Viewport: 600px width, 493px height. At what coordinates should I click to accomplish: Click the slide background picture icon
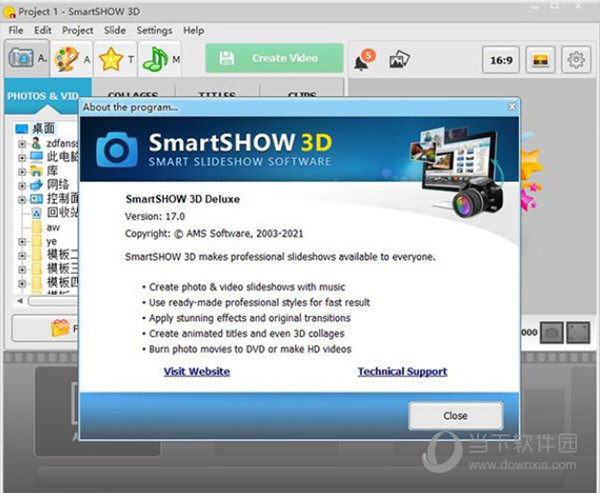click(x=540, y=60)
